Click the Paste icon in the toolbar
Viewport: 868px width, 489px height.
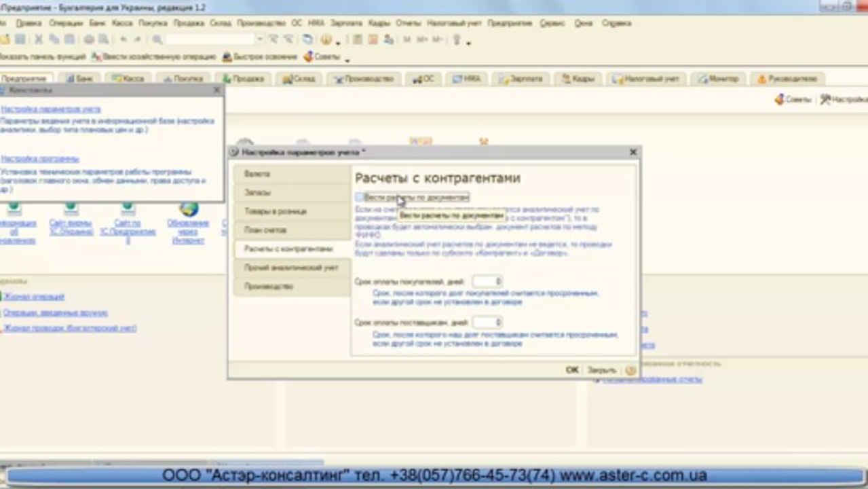coord(69,39)
